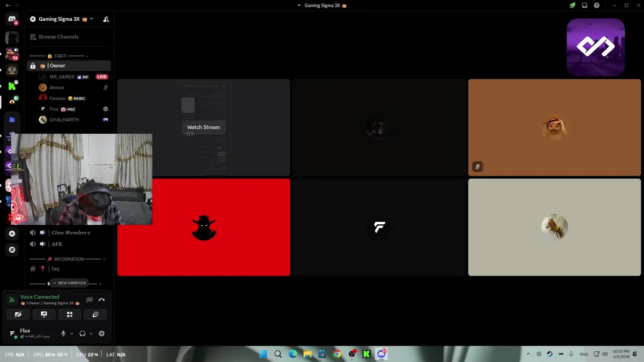Toggle headphones deafen
Viewport: 644px width, 362px height.
coord(83,333)
